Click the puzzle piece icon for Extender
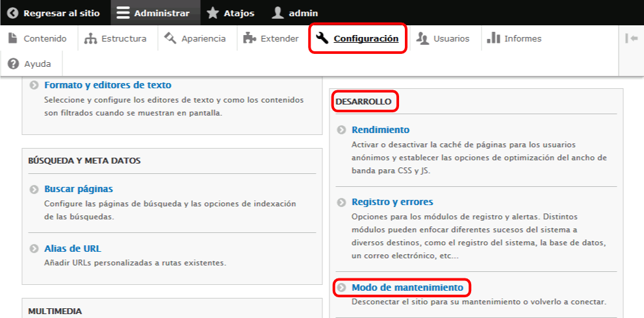 (x=250, y=38)
